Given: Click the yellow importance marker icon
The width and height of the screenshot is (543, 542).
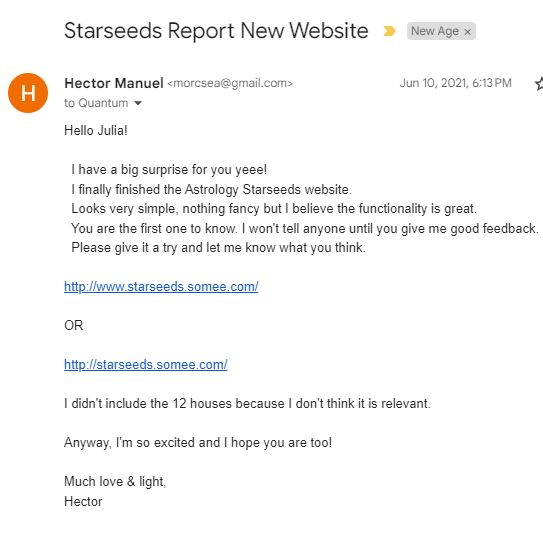Looking at the screenshot, I should click(389, 31).
